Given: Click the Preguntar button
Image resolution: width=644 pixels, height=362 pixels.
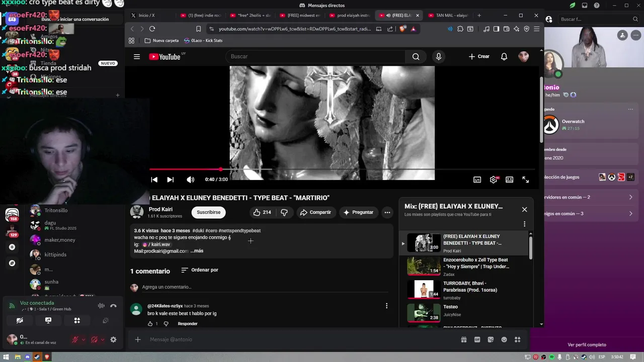Looking at the screenshot, I should (x=358, y=213).
